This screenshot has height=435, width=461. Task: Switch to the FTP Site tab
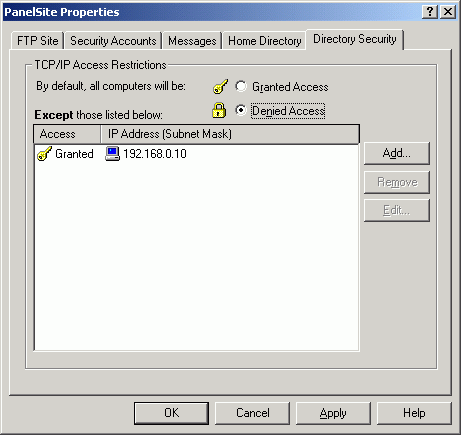tap(37, 41)
